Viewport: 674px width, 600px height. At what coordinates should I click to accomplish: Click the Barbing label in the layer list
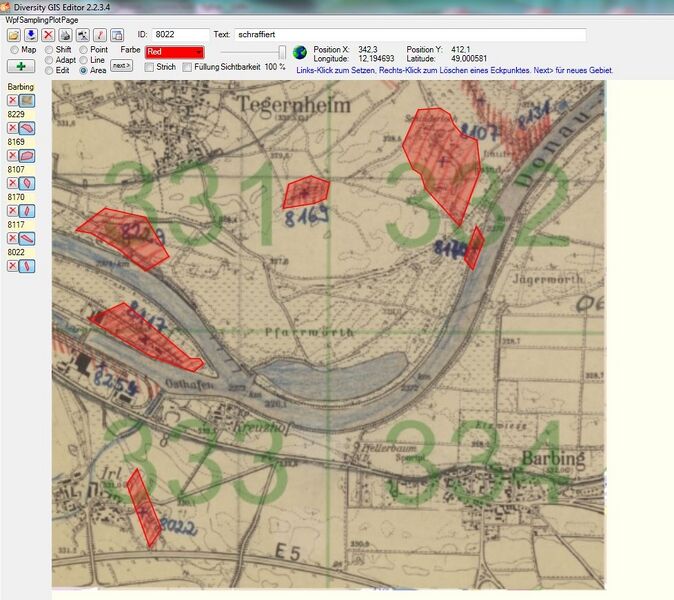[20, 87]
